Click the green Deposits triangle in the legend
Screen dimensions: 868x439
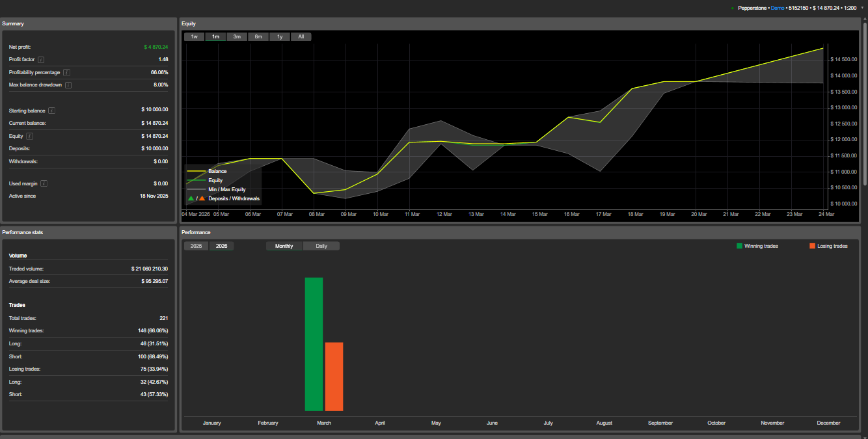(191, 198)
